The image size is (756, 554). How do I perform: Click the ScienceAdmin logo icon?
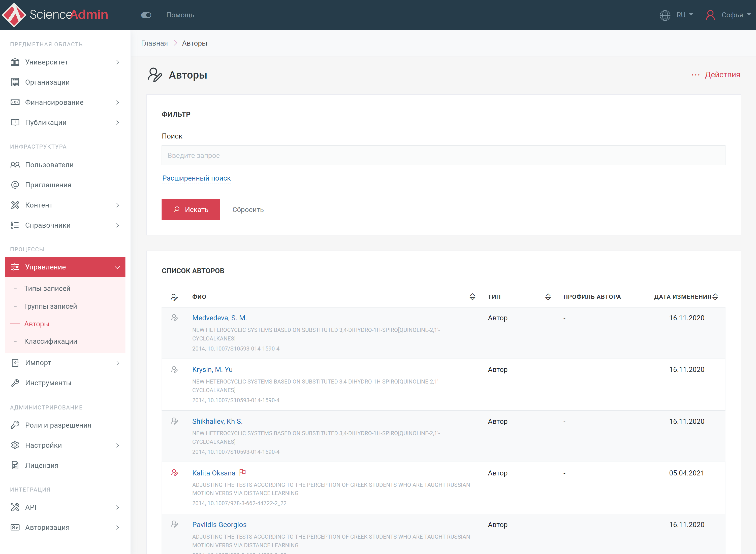[x=14, y=15]
